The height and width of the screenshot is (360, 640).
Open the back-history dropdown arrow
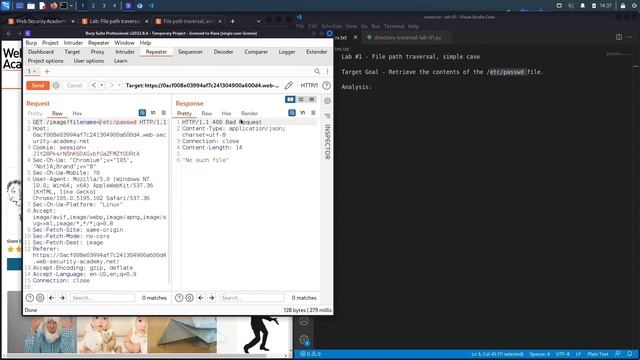[x=101, y=85]
